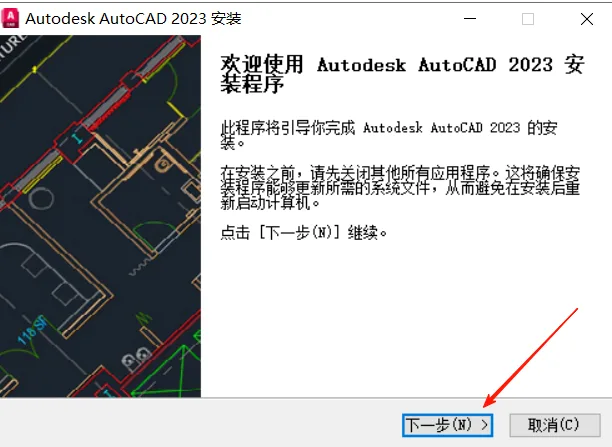
Task: Click the 下一步(N) next button
Action: tap(447, 425)
